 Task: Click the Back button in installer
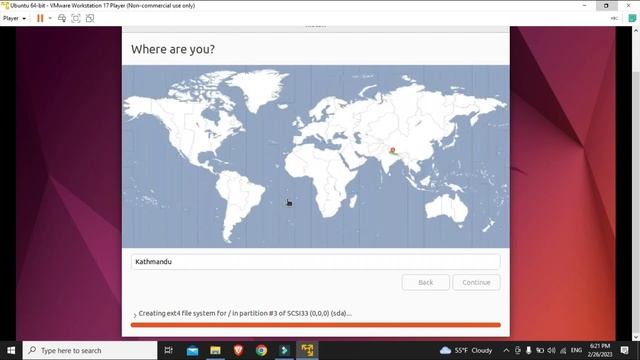pos(425,282)
